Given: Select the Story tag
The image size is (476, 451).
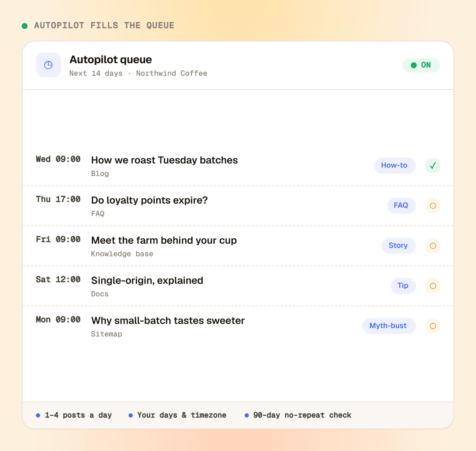Looking at the screenshot, I should click(398, 246).
